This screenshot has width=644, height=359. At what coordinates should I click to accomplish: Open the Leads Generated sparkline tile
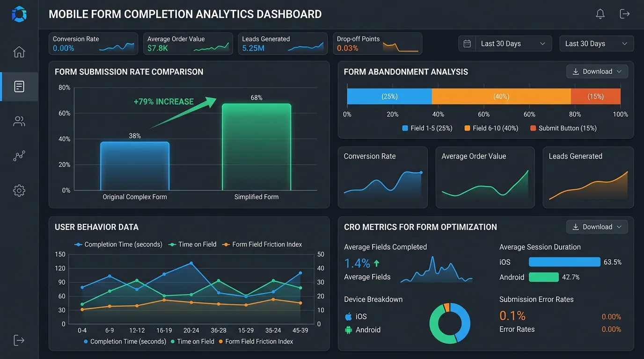(x=588, y=177)
